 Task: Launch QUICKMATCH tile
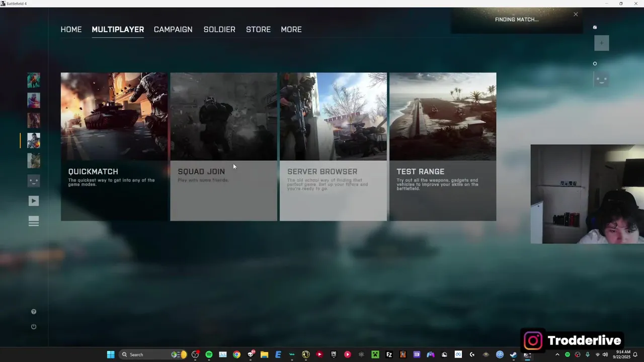pos(114,147)
